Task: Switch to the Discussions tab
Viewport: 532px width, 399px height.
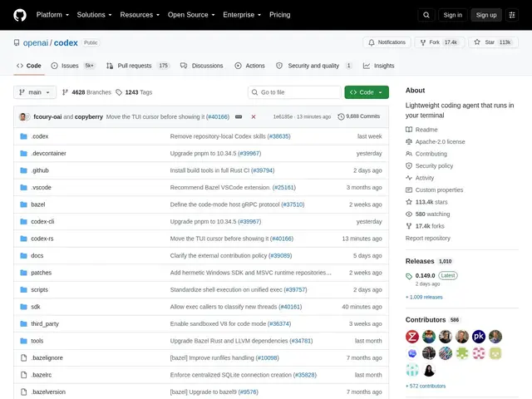Action: 201,66
